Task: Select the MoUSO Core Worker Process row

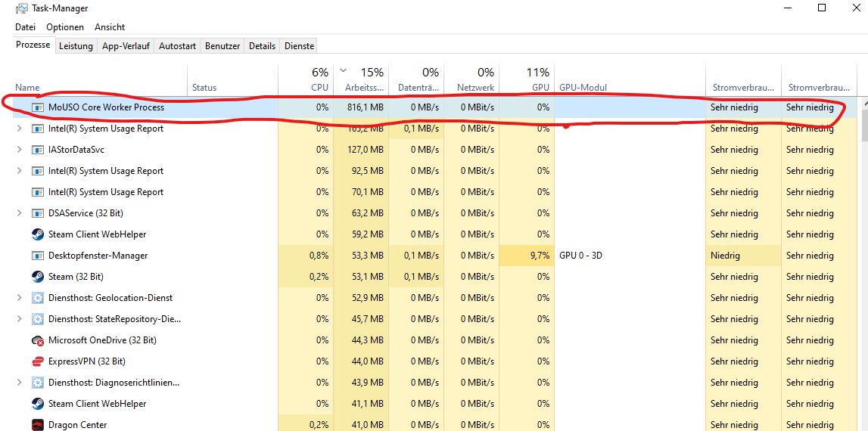Action: click(x=434, y=107)
